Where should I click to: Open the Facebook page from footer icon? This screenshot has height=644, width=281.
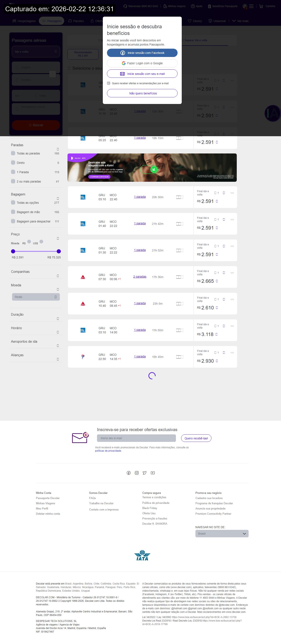(129, 473)
